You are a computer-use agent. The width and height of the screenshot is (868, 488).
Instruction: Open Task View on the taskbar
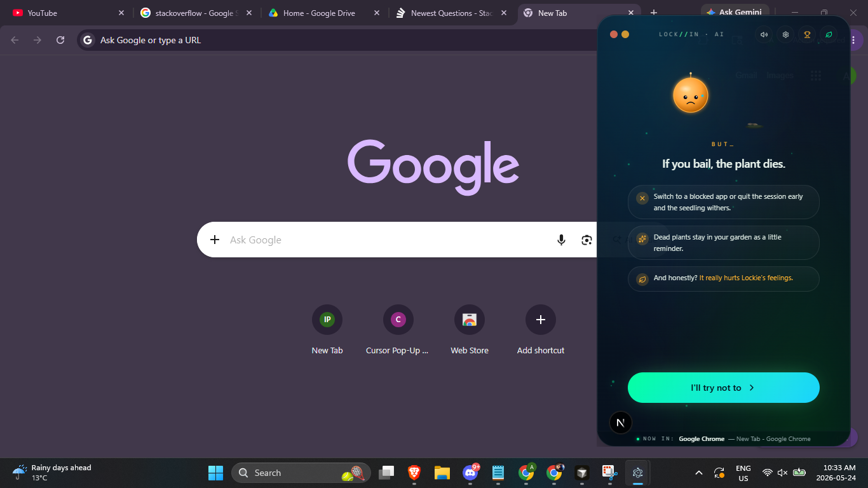pos(386,473)
